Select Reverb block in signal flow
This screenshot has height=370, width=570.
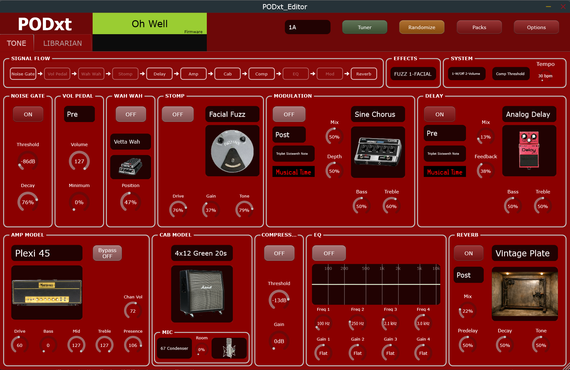click(x=364, y=74)
